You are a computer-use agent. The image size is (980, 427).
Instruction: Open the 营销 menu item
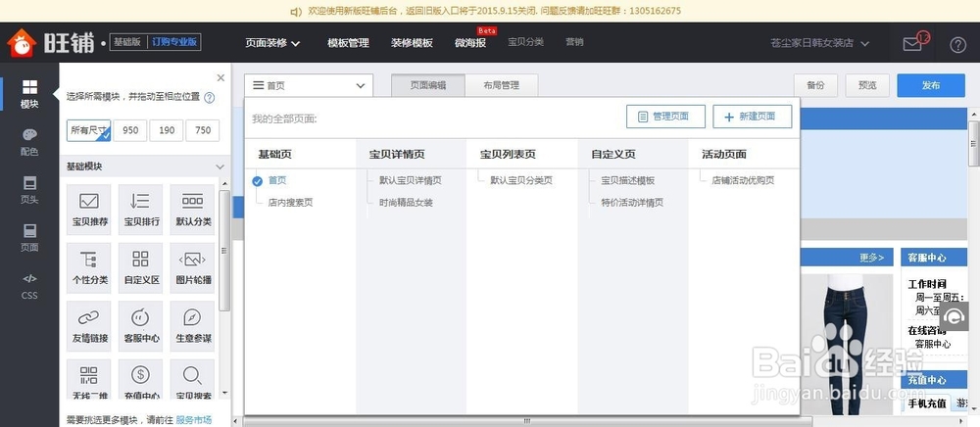point(574,42)
